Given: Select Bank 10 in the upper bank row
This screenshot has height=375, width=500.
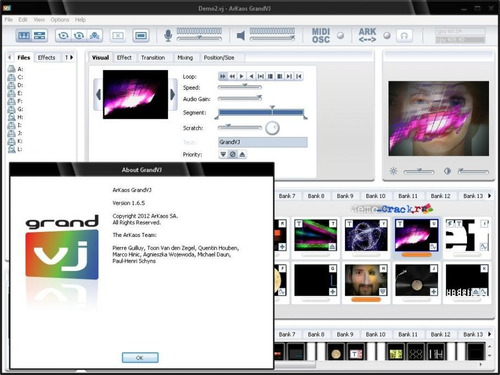Looking at the screenshot, I should 375,196.
